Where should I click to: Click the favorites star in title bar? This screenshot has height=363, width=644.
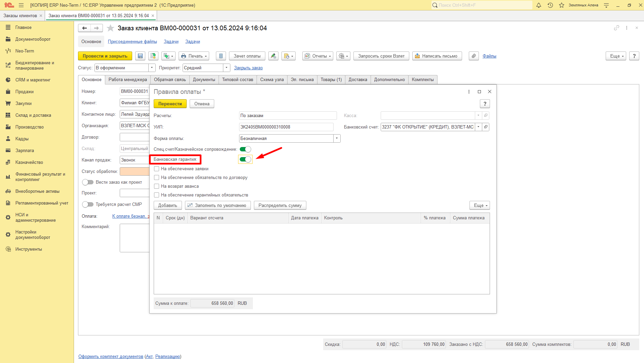click(561, 5)
